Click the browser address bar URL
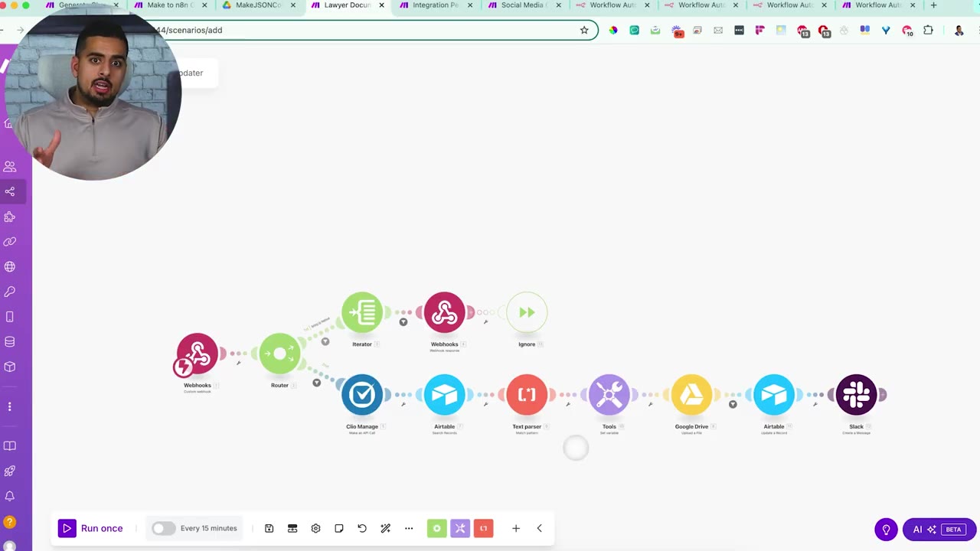Image resolution: width=980 pixels, height=551 pixels. [189, 31]
